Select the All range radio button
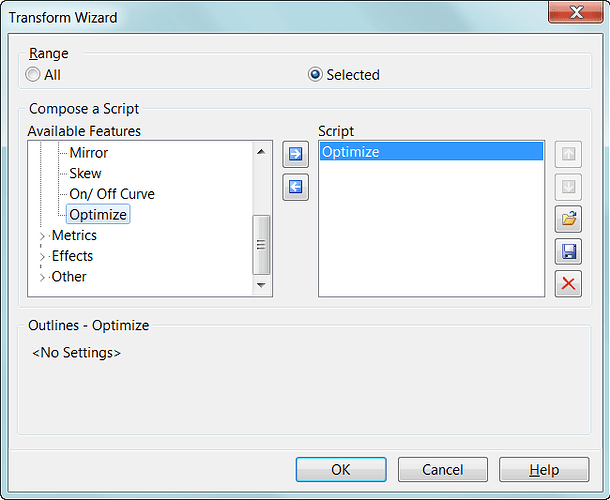 click(x=34, y=75)
